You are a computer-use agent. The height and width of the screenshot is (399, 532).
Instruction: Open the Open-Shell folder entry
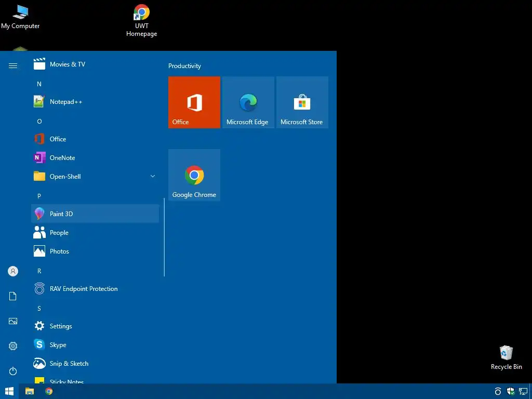95,176
